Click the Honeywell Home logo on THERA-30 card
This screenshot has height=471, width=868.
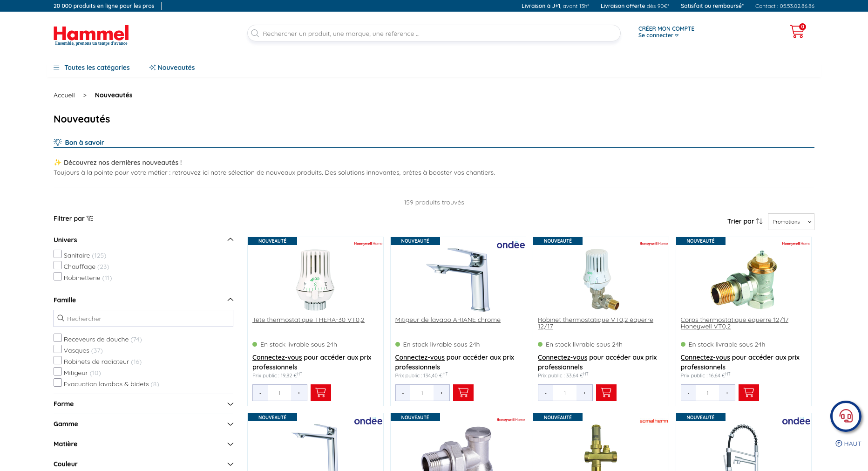[368, 244]
